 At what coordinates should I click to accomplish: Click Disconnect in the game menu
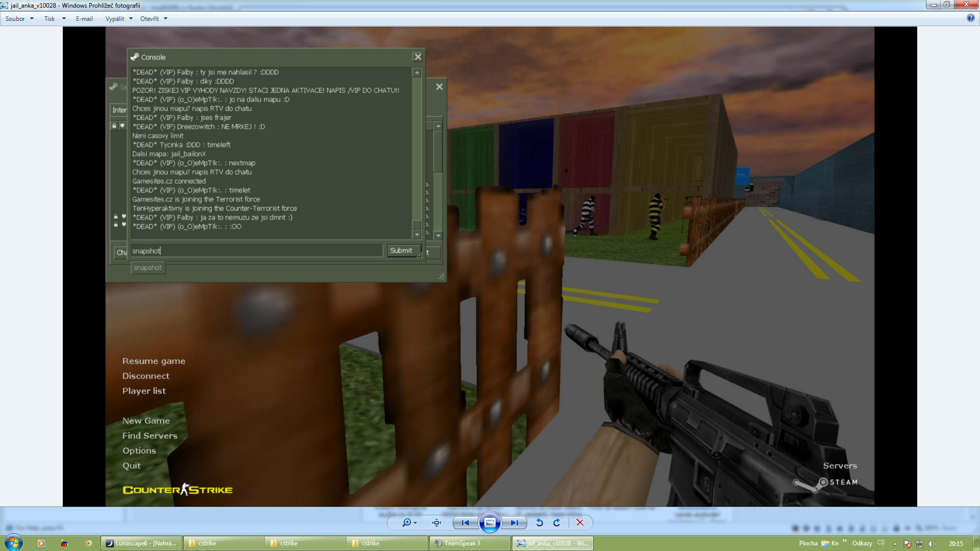click(146, 376)
